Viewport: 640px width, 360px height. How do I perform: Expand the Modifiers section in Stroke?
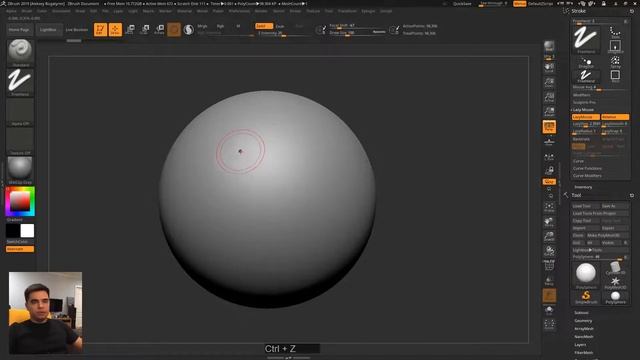[582, 95]
